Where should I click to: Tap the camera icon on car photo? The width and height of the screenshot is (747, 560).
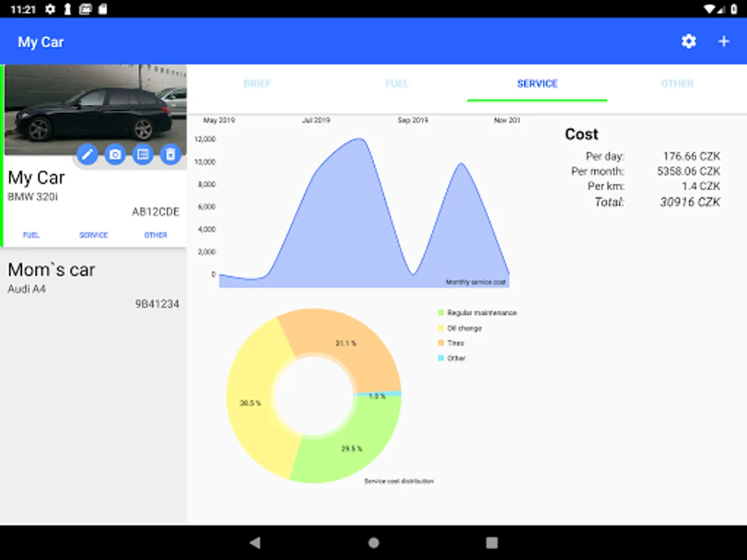pyautogui.click(x=115, y=154)
